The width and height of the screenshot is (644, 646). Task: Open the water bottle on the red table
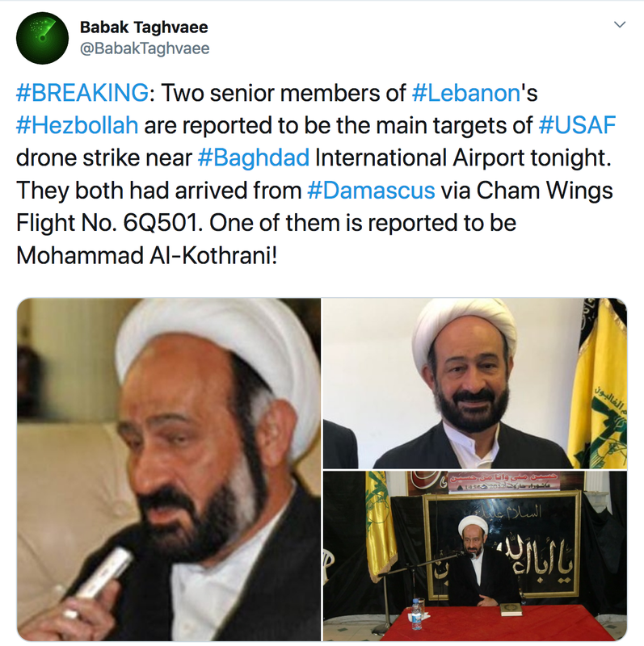click(417, 614)
